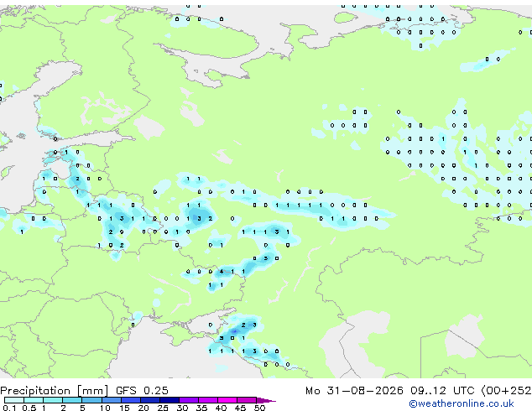The height and width of the screenshot is (411, 532).
Task: Click the '(00+252' forecast offset text
Action: pyautogui.click(x=506, y=391)
